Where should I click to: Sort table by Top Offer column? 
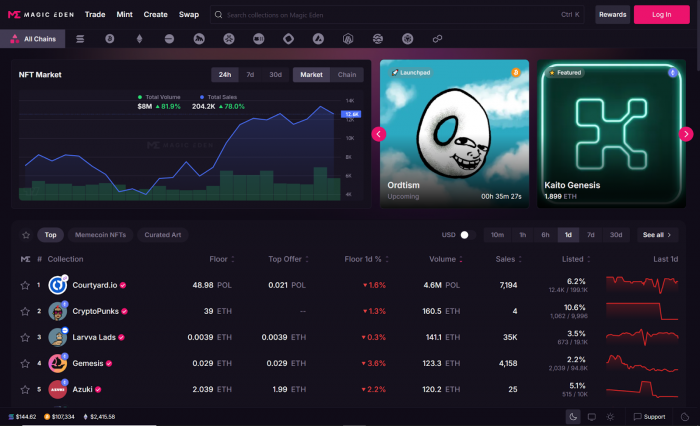288,259
